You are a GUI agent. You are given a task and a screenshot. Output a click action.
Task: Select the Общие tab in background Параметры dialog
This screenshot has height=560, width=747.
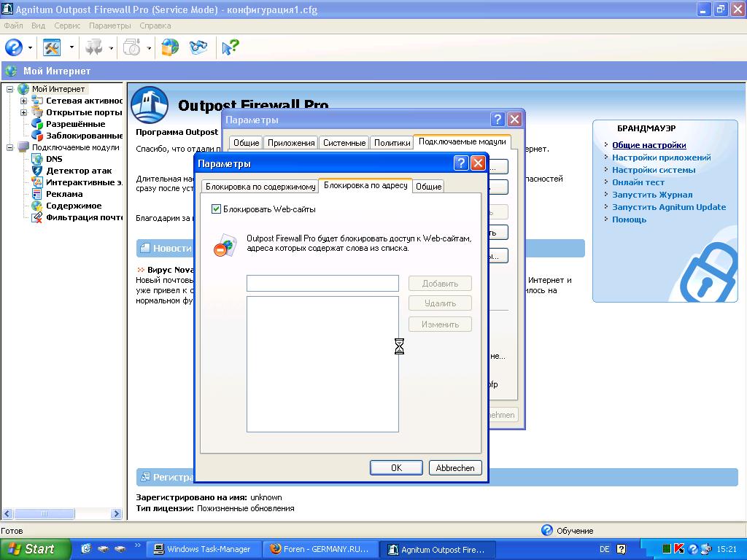pos(246,142)
